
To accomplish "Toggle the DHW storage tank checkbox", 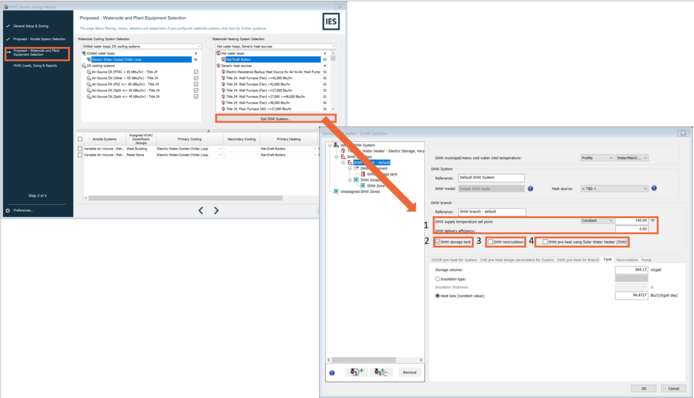I will coord(438,242).
